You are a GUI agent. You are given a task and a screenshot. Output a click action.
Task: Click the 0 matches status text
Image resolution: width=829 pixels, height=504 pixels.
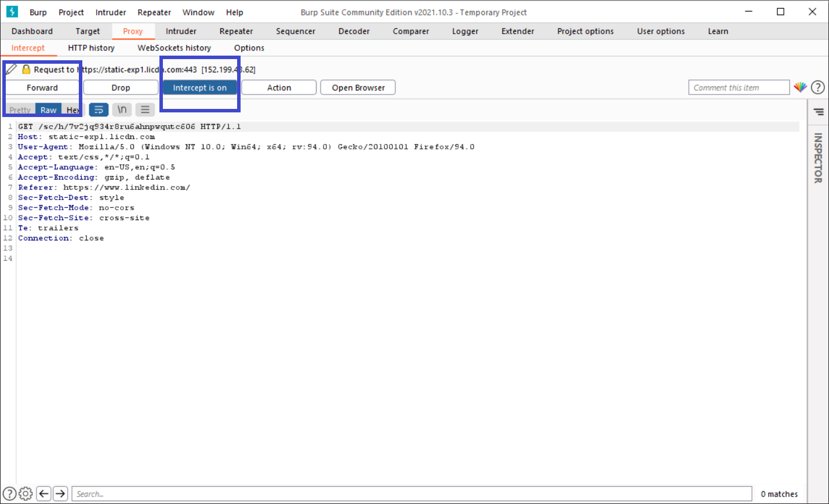pos(779,494)
